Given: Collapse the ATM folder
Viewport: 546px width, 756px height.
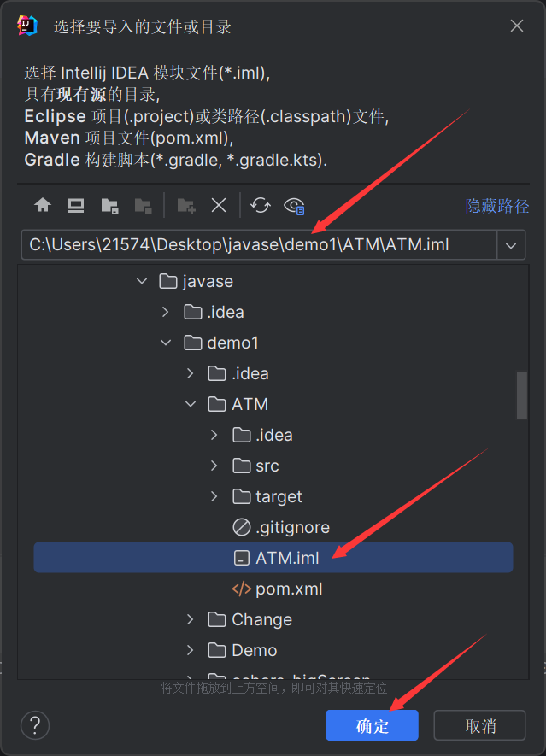Looking at the screenshot, I should pos(191,404).
